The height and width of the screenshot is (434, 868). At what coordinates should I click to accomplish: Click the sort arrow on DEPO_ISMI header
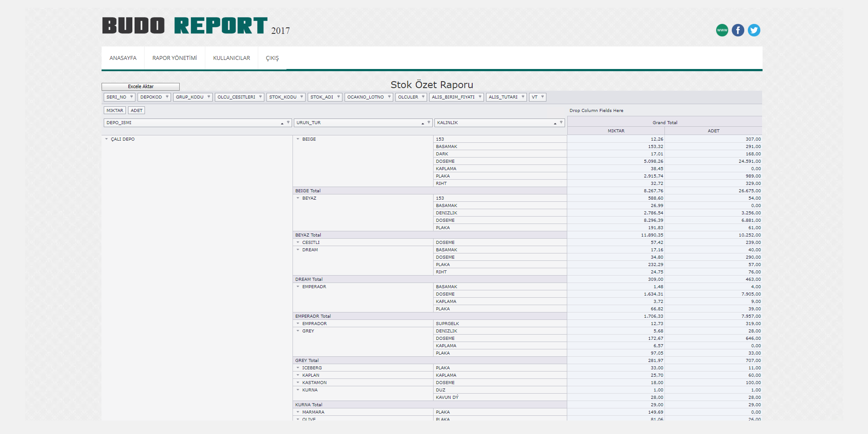coord(282,123)
